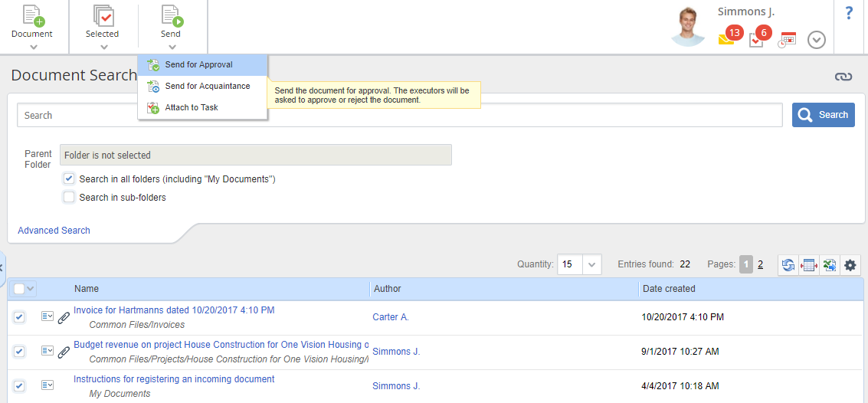Image resolution: width=868 pixels, height=403 pixels.
Task: Expand the Quantity dropdown showing 15
Action: (591, 264)
